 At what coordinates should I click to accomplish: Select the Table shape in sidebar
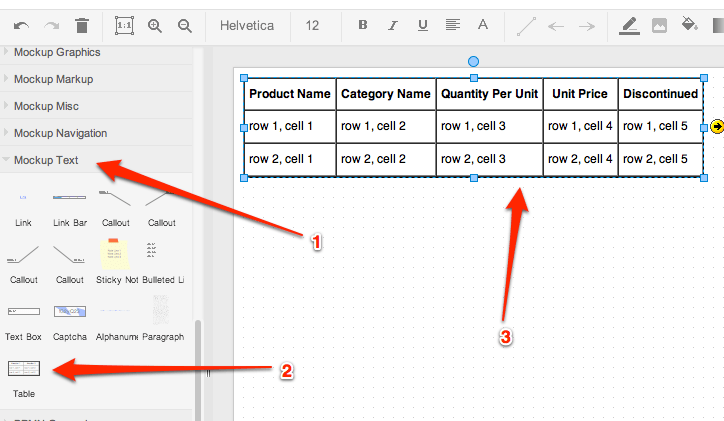[24, 379]
